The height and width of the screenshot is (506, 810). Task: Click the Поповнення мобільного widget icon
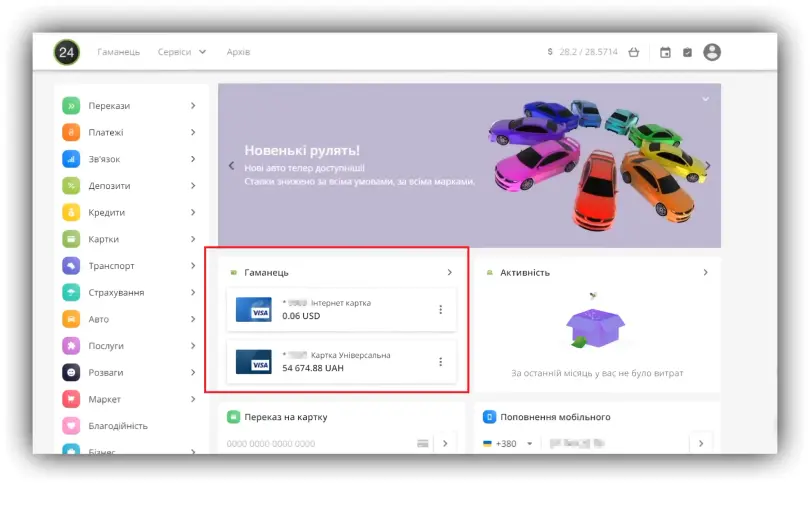489,417
